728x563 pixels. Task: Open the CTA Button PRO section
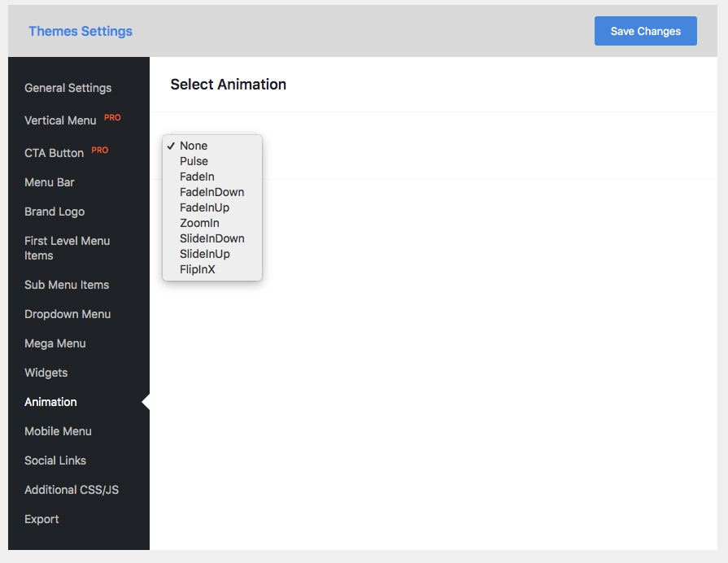54,153
